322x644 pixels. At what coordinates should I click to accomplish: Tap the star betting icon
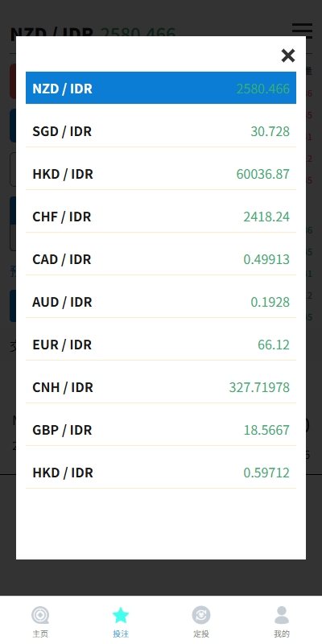121,615
